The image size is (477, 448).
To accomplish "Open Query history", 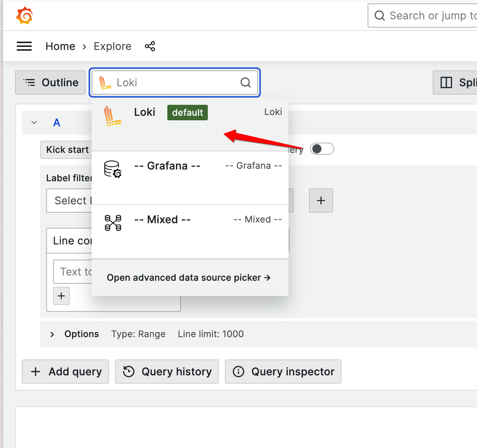I will click(x=167, y=372).
